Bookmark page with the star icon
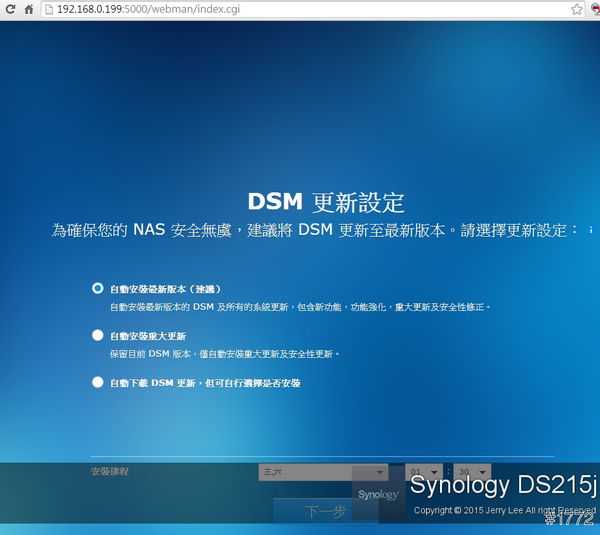The width and height of the screenshot is (600, 535). click(577, 9)
